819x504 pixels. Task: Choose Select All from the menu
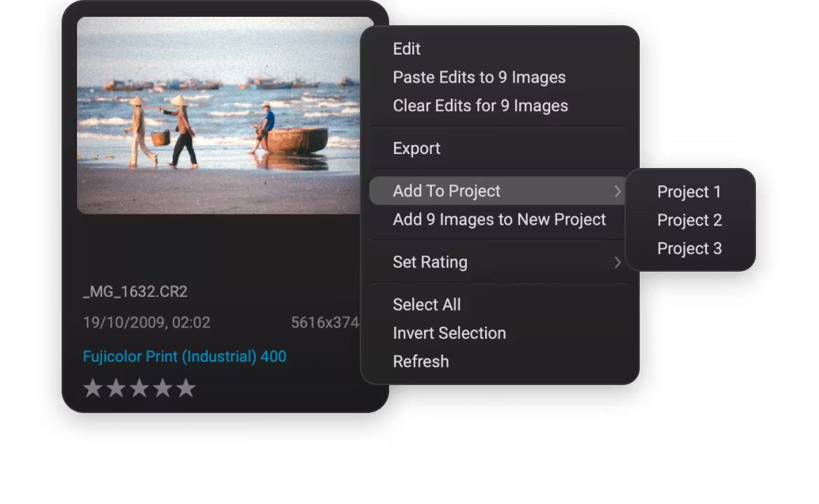pyautogui.click(x=426, y=304)
